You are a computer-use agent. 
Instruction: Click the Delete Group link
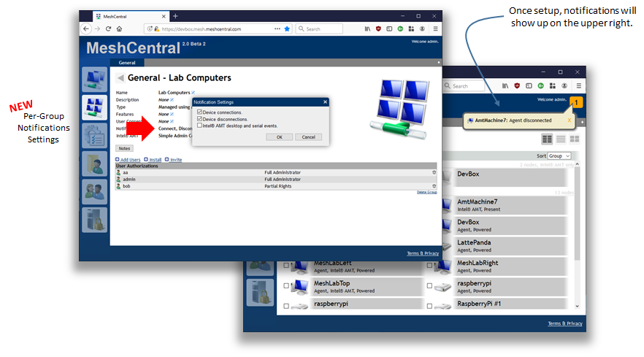point(426,192)
